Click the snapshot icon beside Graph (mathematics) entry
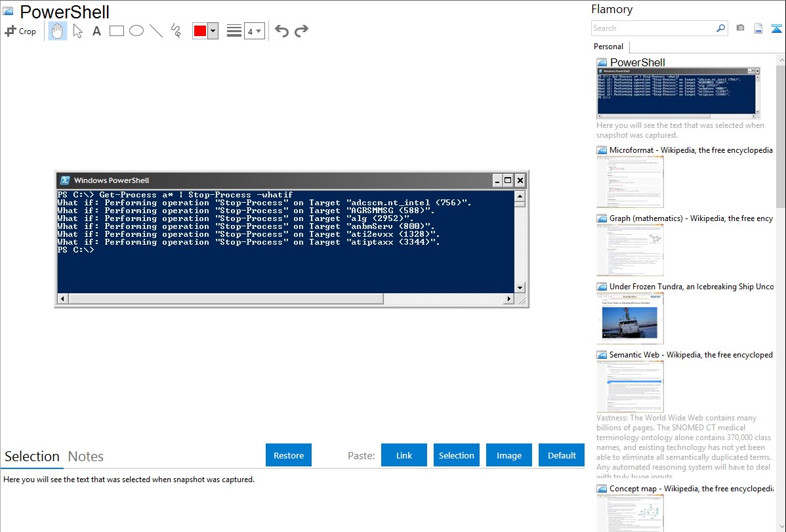The image size is (786, 532). pyautogui.click(x=602, y=218)
